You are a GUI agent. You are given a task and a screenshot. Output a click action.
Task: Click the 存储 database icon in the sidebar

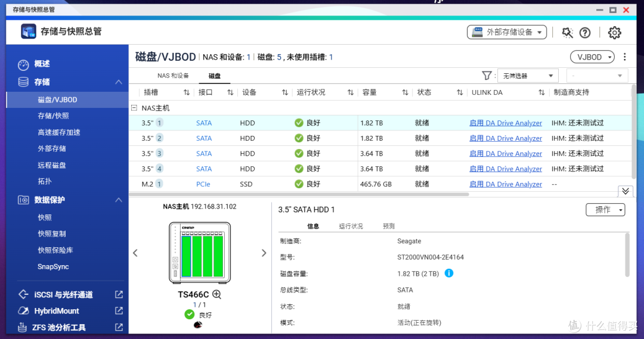coord(23,82)
